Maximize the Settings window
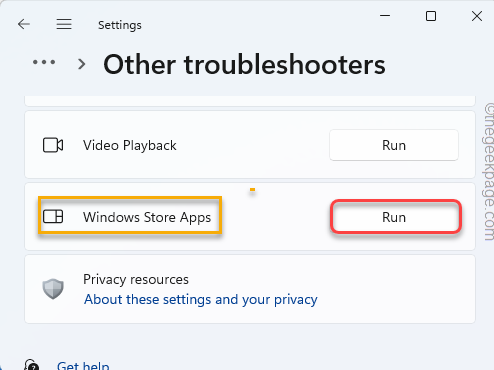This screenshot has width=494, height=370. (431, 16)
